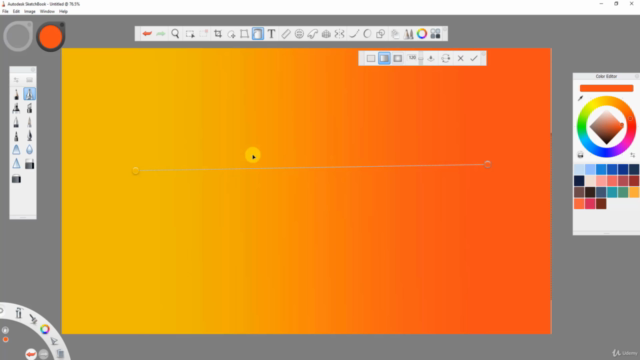The width and height of the screenshot is (640, 360).
Task: Select the airbrush in Brush Palette
Action: [16, 108]
